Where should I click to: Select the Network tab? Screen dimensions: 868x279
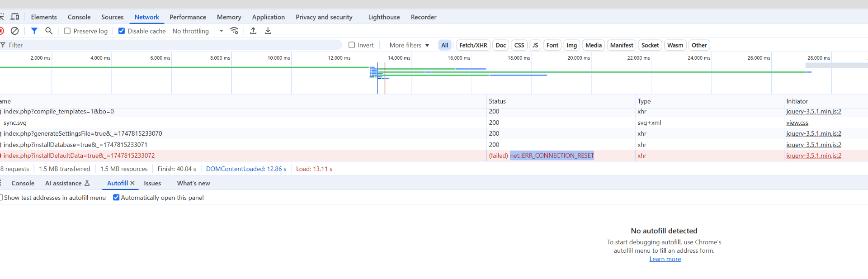coord(146,17)
